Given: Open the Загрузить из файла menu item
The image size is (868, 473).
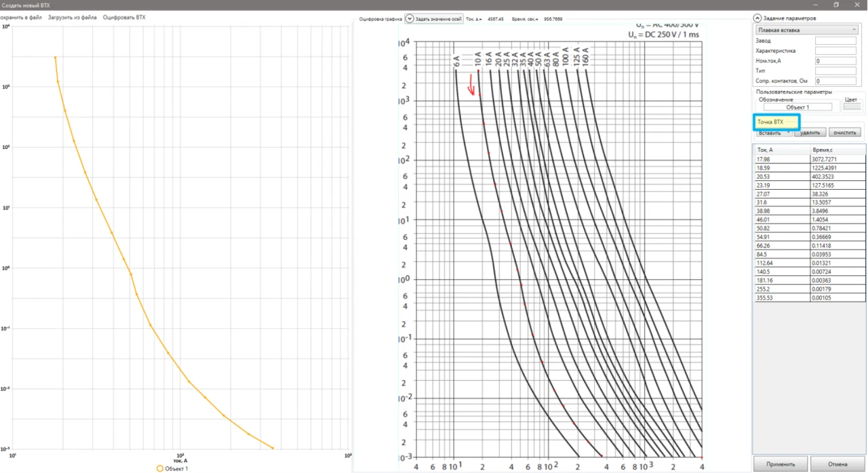Looking at the screenshot, I should click(x=72, y=18).
